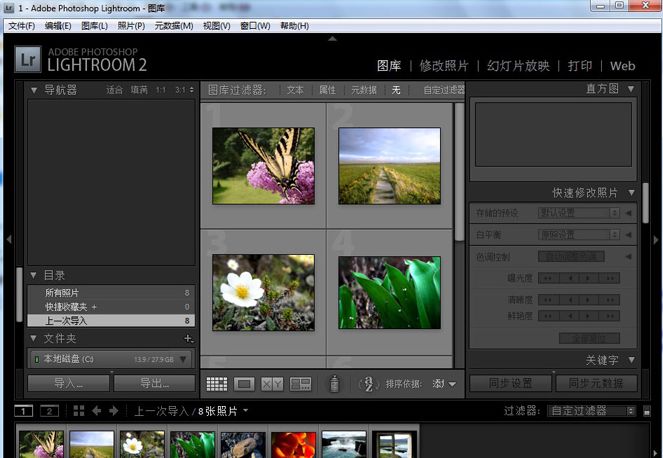Viewport: 663px width, 458px height.
Task: Click the 同步元数据 button
Action: click(x=596, y=383)
